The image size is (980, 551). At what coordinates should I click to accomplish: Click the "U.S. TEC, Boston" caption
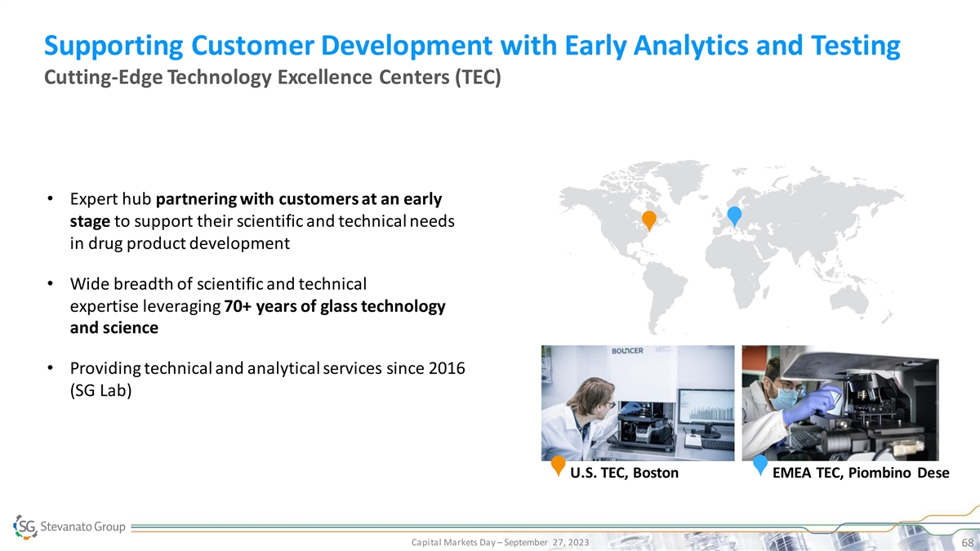[x=624, y=473]
